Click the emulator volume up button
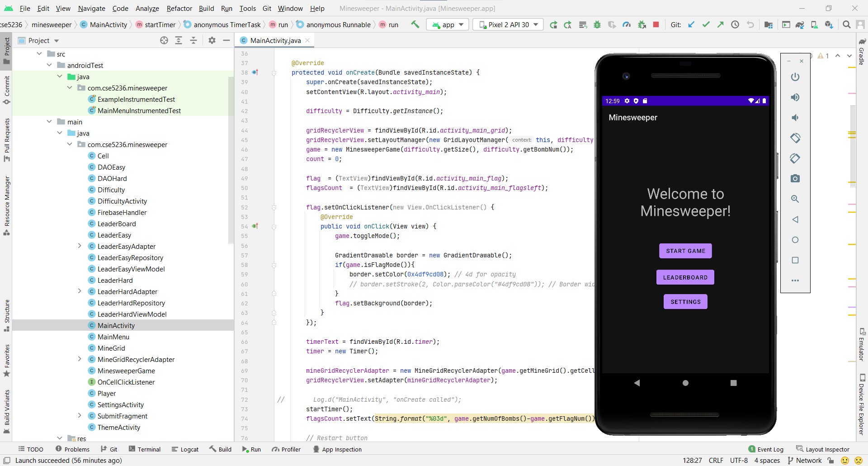This screenshot has width=868, height=466. pyautogui.click(x=795, y=97)
